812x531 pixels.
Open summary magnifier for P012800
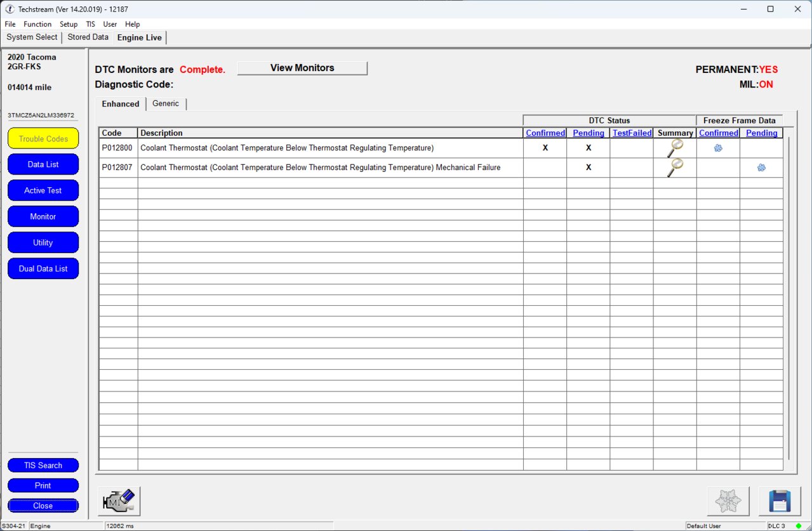675,148
